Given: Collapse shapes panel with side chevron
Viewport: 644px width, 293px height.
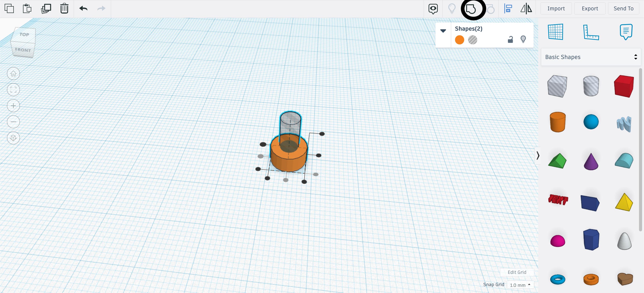Looking at the screenshot, I should tap(537, 156).
